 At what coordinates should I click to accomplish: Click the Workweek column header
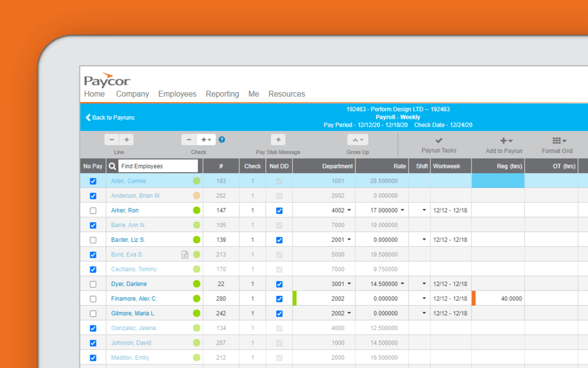tap(451, 166)
